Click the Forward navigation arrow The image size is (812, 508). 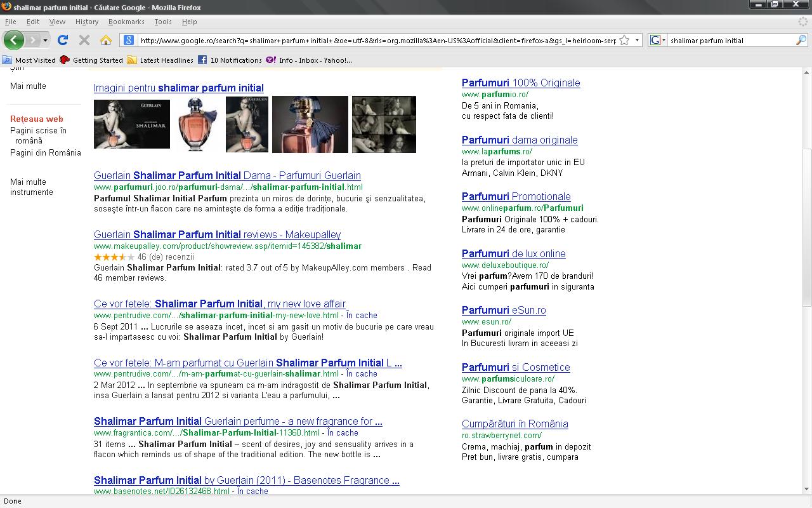pos(32,40)
